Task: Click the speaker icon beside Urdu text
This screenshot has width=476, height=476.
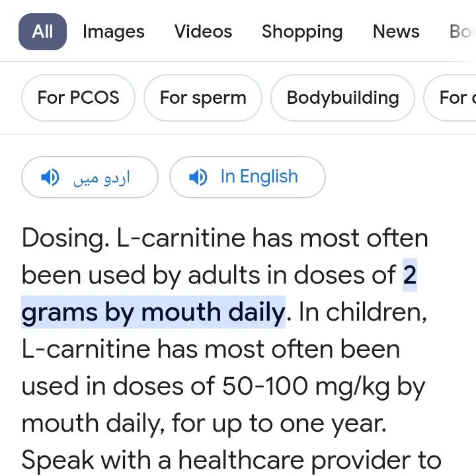Action: [50, 177]
